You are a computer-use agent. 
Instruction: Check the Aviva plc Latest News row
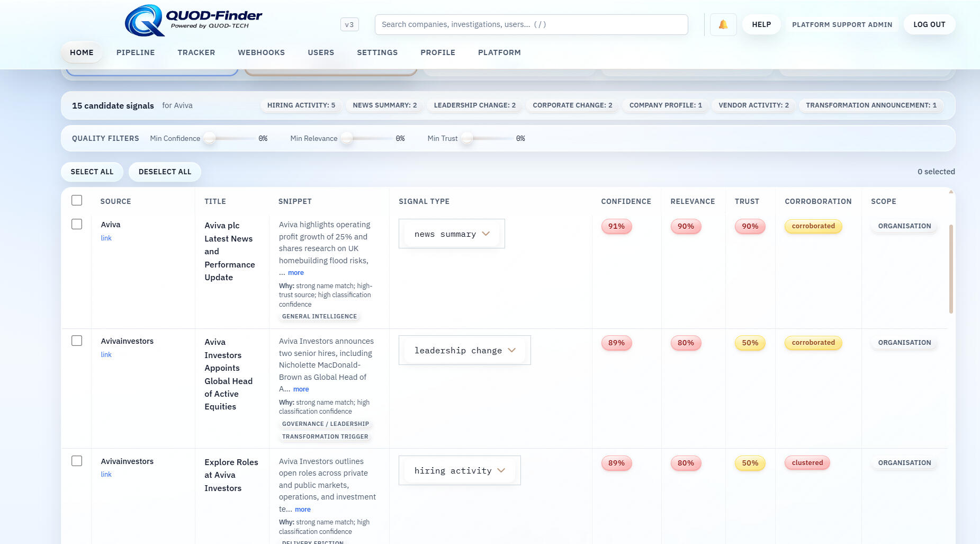[x=77, y=224]
